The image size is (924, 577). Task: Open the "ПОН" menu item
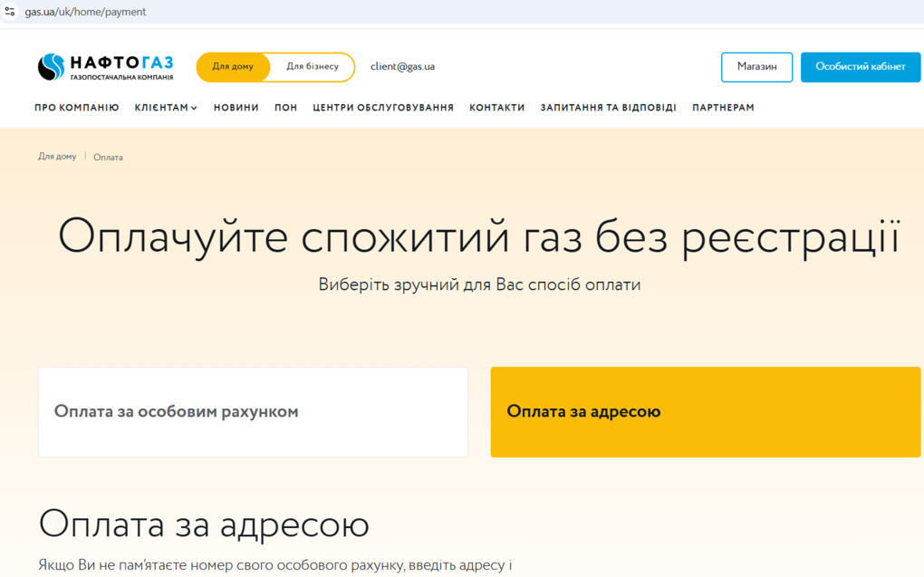(x=285, y=108)
